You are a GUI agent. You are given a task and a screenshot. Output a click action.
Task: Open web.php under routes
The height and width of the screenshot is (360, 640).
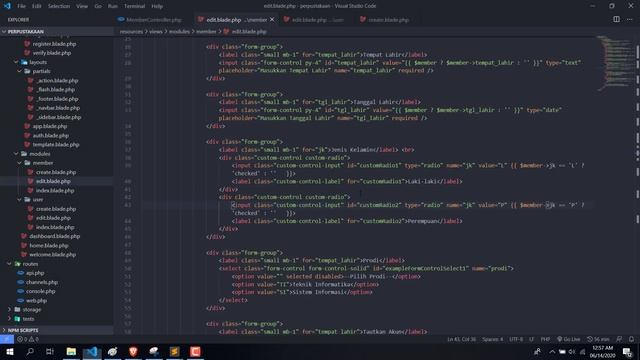36,301
